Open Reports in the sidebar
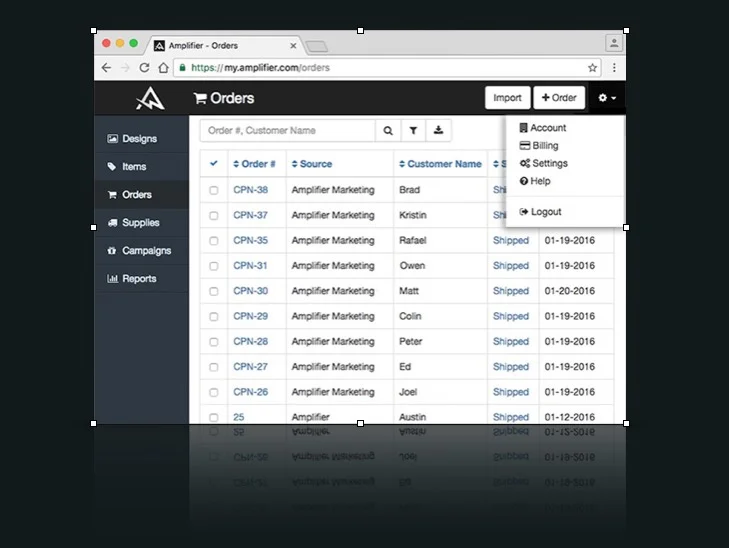The width and height of the screenshot is (729, 548). pyautogui.click(x=141, y=278)
